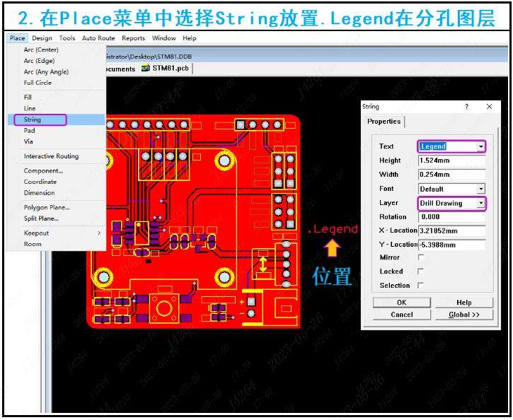Click the STM81.pcb document tab icon
513x420 pixels.
coord(146,69)
